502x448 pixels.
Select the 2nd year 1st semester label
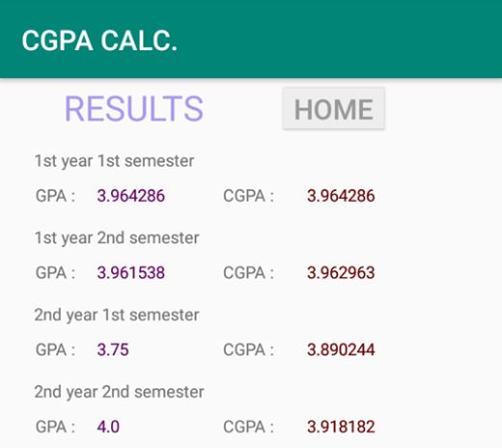point(117,315)
